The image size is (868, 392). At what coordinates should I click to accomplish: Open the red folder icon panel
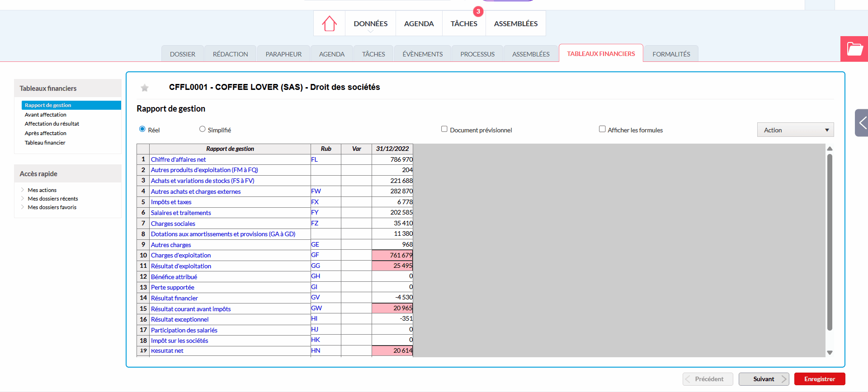854,49
